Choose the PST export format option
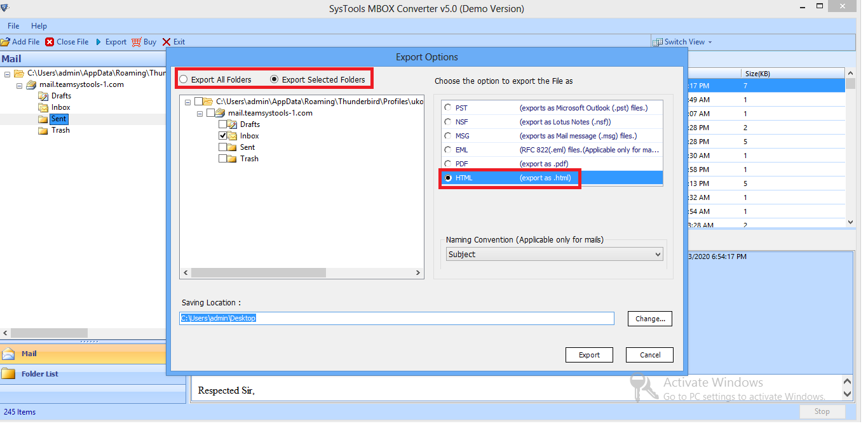This screenshot has width=868, height=426. [x=449, y=108]
